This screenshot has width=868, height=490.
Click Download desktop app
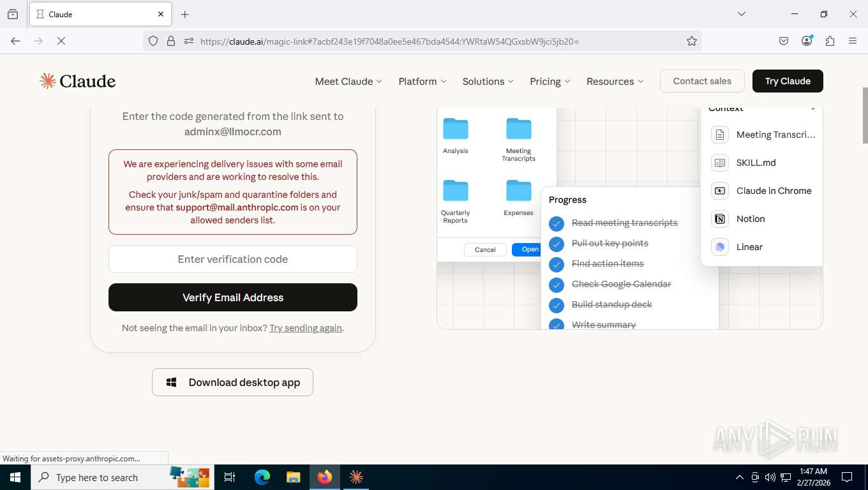pyautogui.click(x=232, y=382)
